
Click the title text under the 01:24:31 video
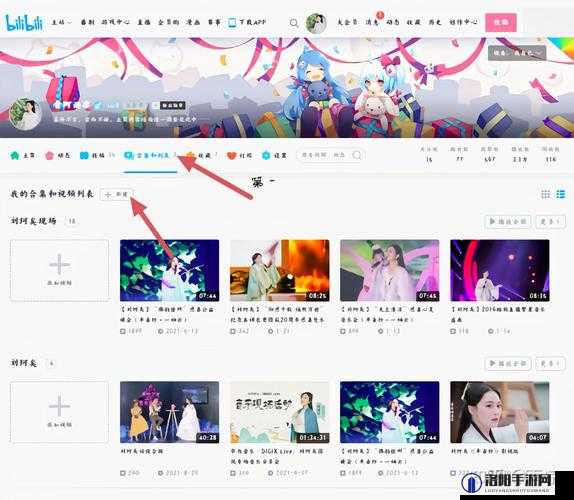(x=277, y=456)
